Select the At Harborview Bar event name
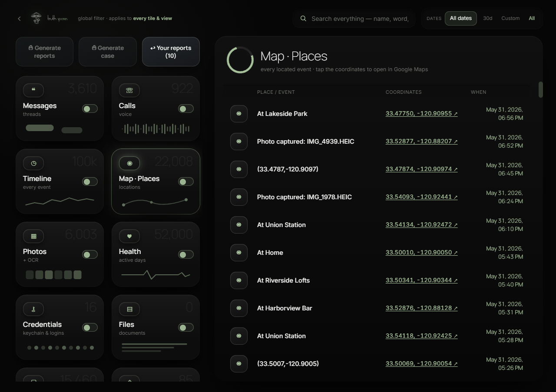This screenshot has width=556, height=392. tap(285, 308)
